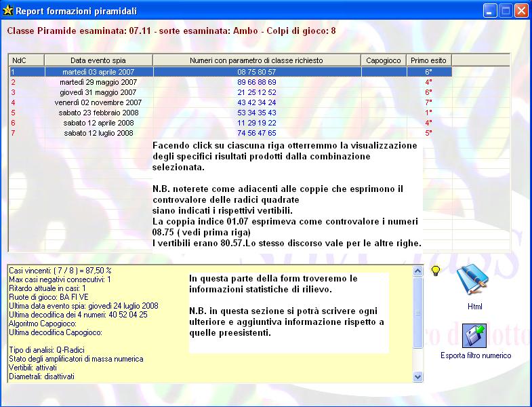Click the yellow lightbulb hint icon
Screen dimensions: 532x407
(x=436, y=271)
